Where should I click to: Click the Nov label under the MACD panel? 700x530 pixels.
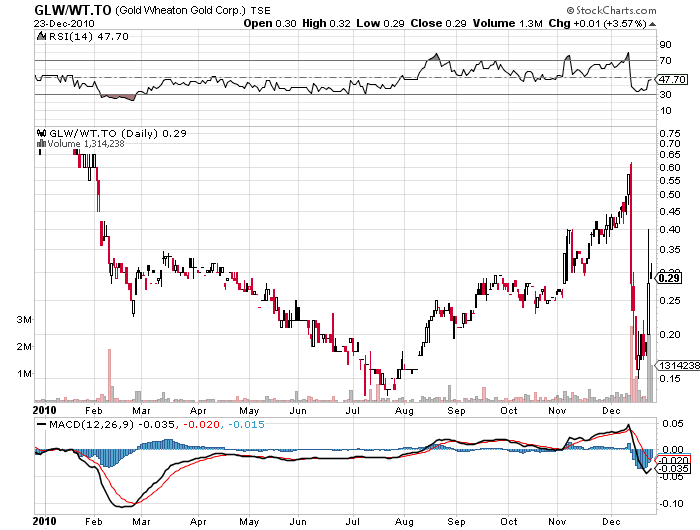click(x=557, y=522)
